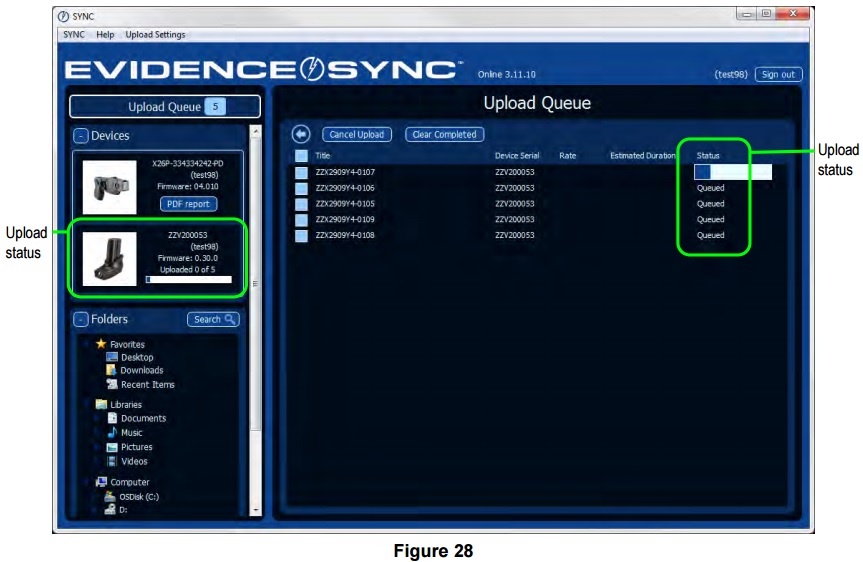Collapse the Folders panel
Image resolution: width=863 pixels, height=562 pixels.
pos(80,320)
